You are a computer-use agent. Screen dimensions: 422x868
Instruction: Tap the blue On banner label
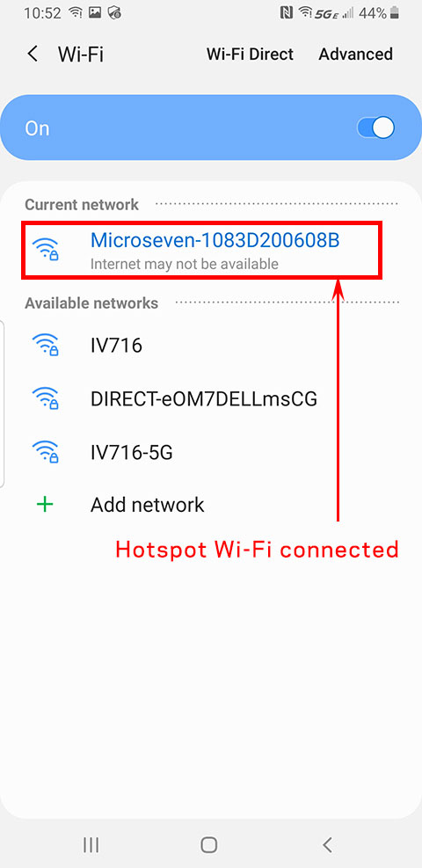37,128
